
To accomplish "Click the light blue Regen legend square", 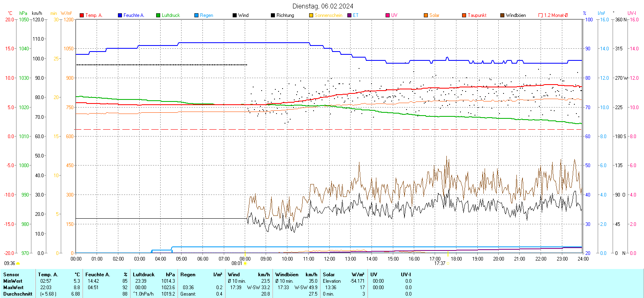I will click(x=196, y=15).
